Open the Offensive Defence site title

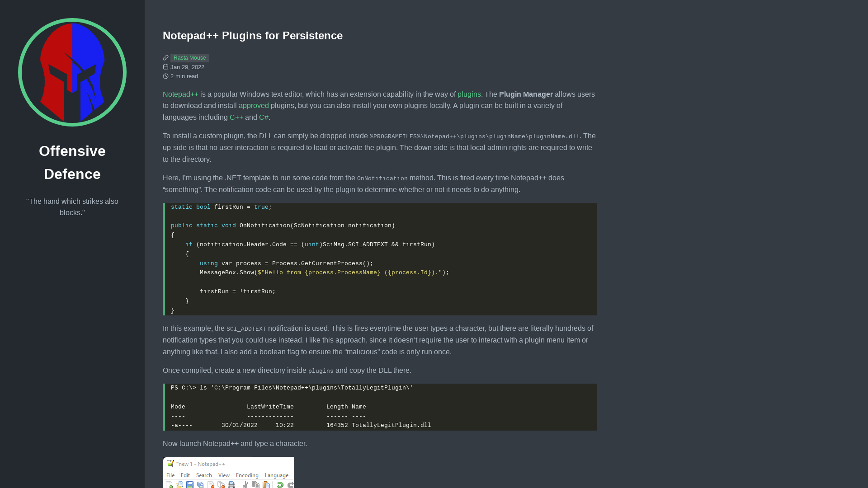point(72,162)
